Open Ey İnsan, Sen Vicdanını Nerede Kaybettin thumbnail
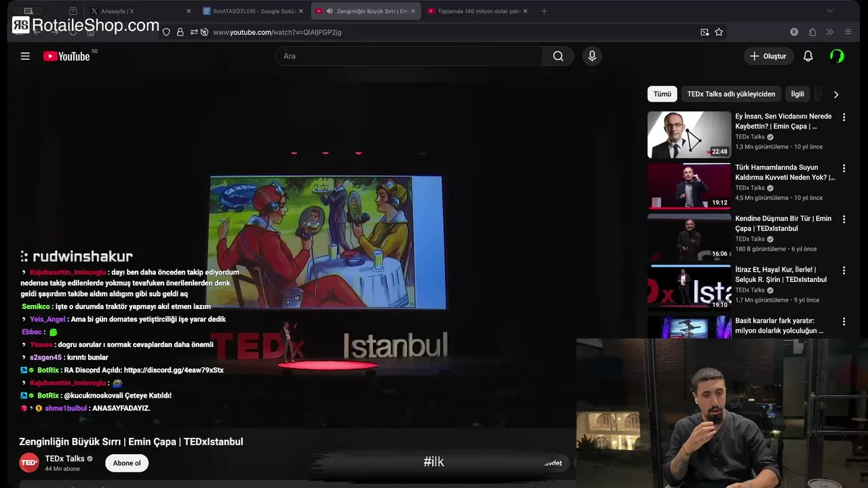This screenshot has height=488, width=868. 689,134
